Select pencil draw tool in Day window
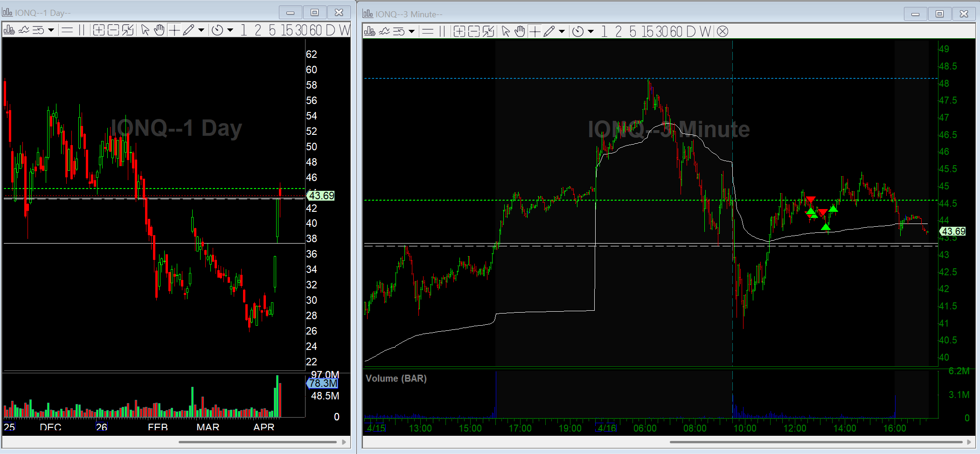 (188, 30)
